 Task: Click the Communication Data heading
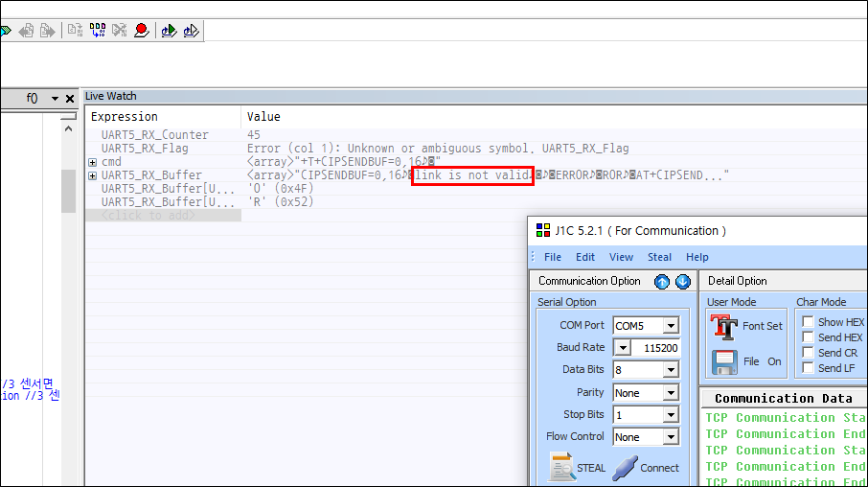(x=784, y=399)
